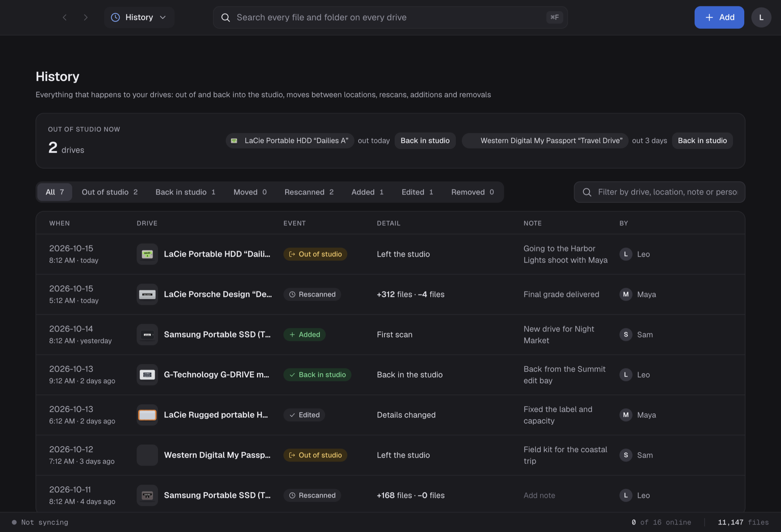Viewport: 781px width, 532px height.
Task: Click the Rescanned badge for LaCie Porsche Design
Action: click(x=312, y=294)
